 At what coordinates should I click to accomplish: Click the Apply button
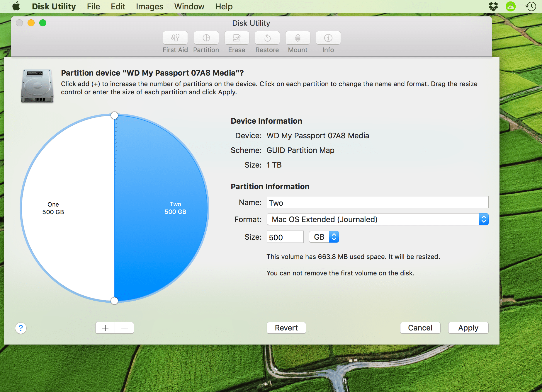[x=468, y=328]
